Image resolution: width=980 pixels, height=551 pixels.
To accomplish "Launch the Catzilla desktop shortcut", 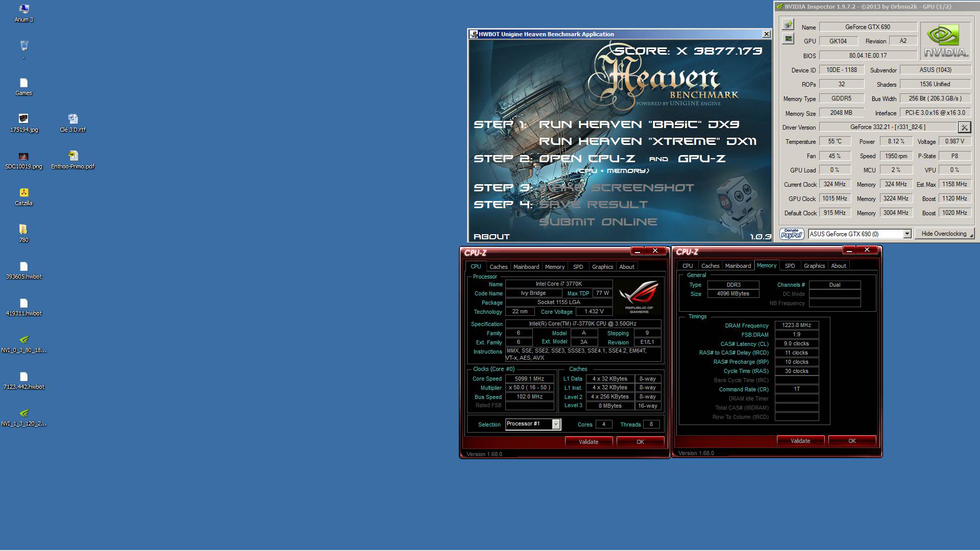I will 23,197.
